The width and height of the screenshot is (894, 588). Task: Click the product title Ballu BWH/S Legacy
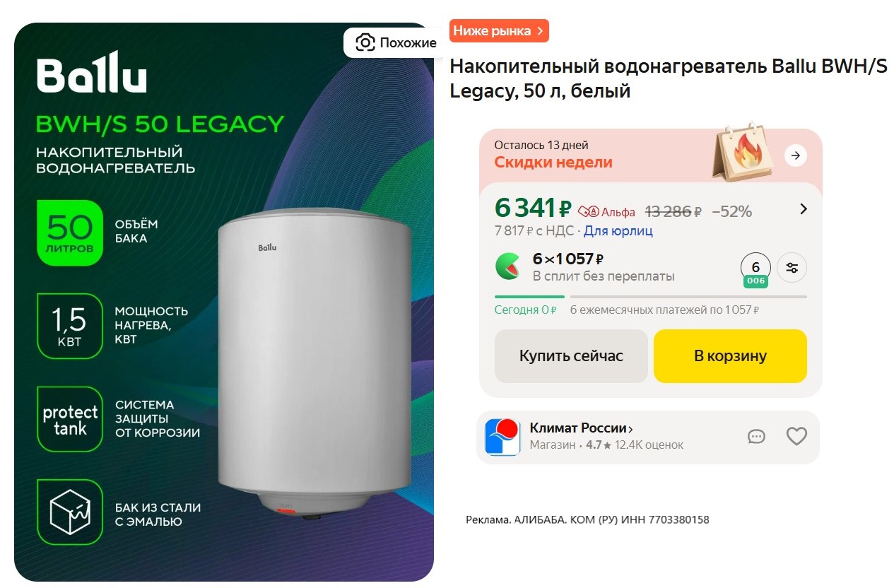coord(668,78)
